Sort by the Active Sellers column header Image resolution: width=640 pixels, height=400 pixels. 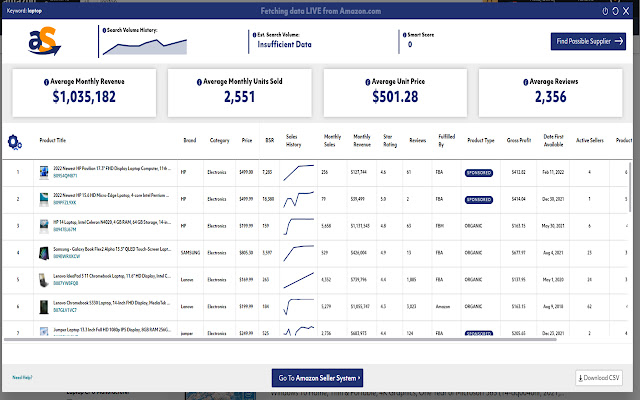tap(590, 140)
